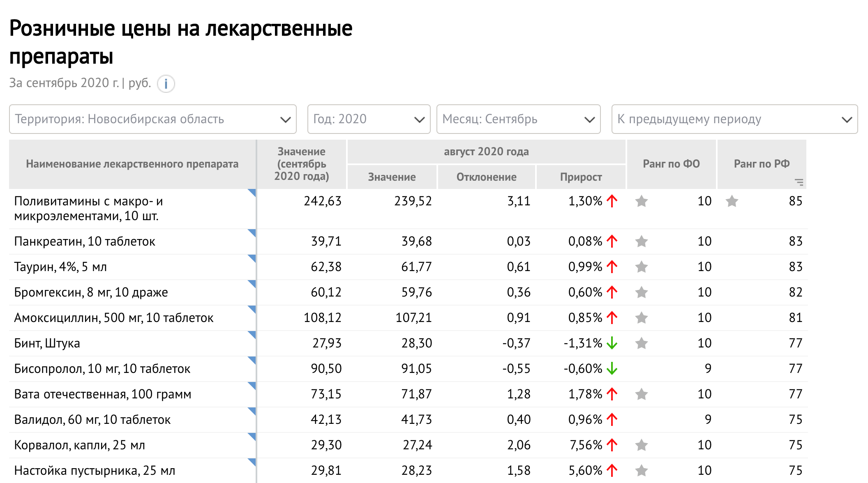The width and height of the screenshot is (868, 483).
Task: Click the август 2020 года group header
Action: click(x=486, y=152)
